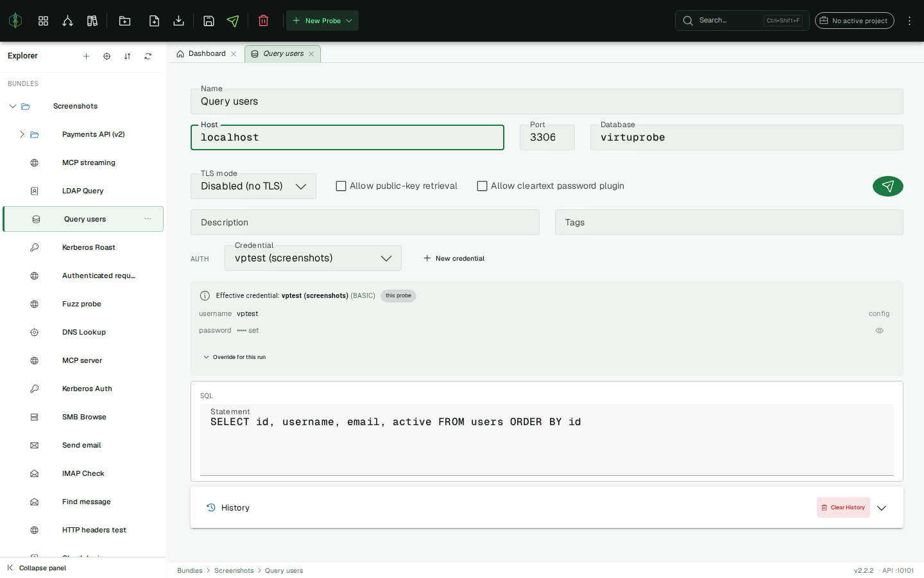Select IMAP Check probe
Screen dimensions: 924x578
pyautogui.click(x=83, y=473)
